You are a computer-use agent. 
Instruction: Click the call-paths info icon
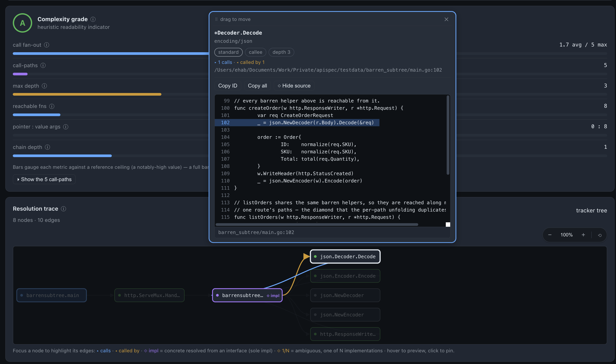click(x=43, y=65)
